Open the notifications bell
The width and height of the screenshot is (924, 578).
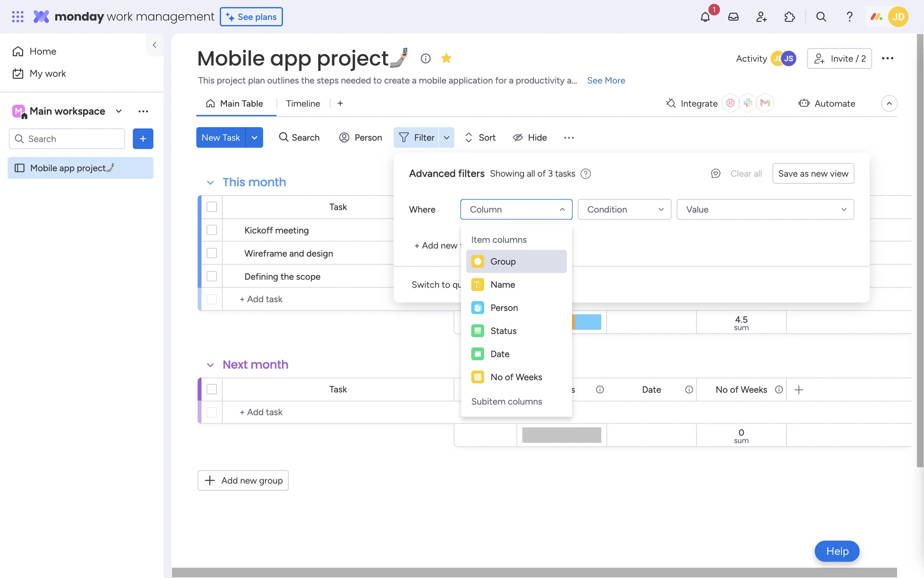(x=705, y=17)
